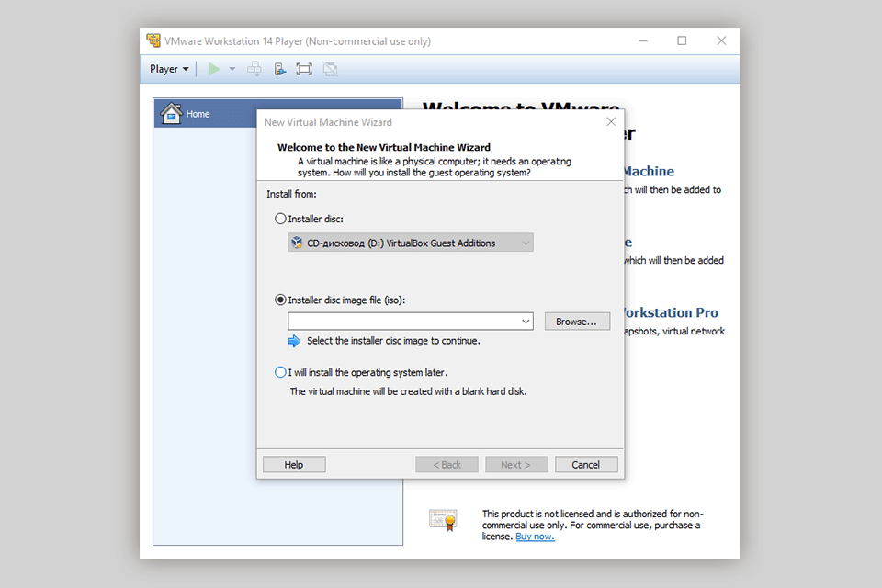Click the blue arrow info icon
This screenshot has width=882, height=588.
pyautogui.click(x=294, y=341)
